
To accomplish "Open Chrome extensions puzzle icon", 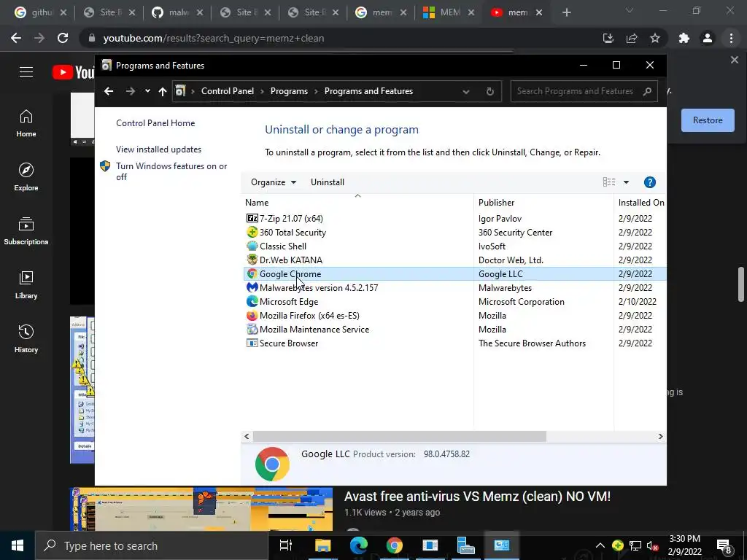I will 684,38.
